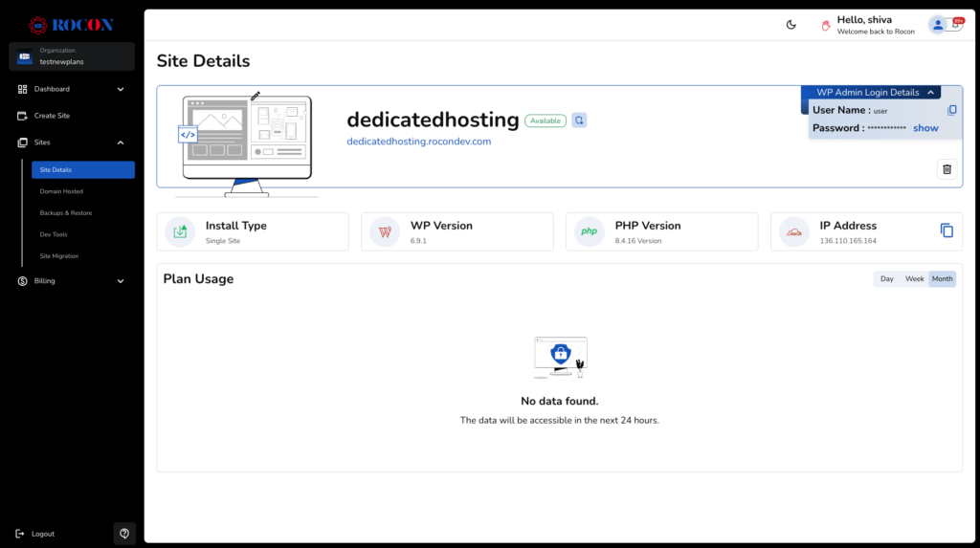Viewport: 980px width, 548px height.
Task: Open the user profile avatar menu
Action: click(x=939, y=25)
